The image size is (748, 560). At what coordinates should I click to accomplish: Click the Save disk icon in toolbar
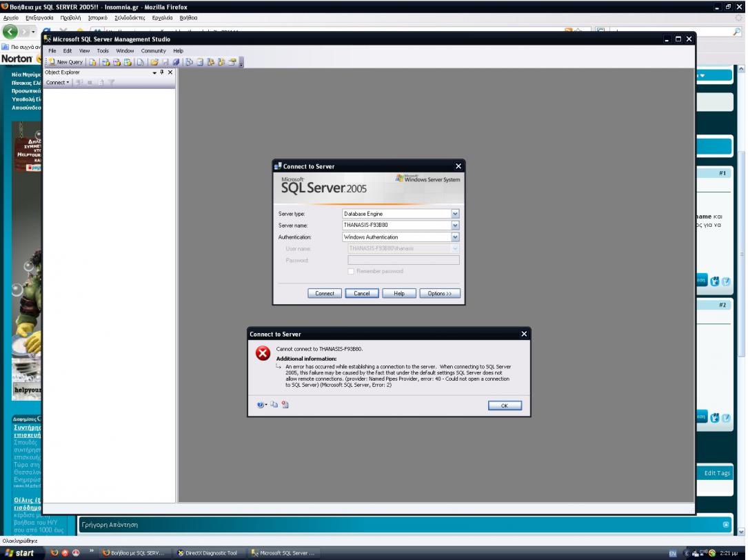point(165,62)
